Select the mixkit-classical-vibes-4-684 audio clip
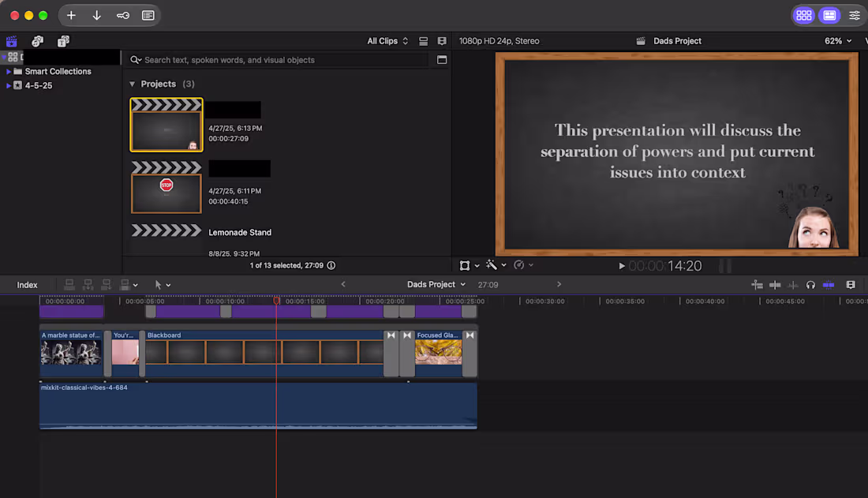Screen dimensions: 868x498 click(258, 406)
